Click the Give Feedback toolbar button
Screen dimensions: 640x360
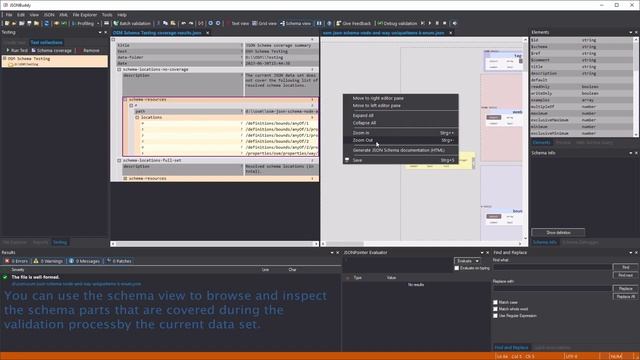[x=353, y=23]
